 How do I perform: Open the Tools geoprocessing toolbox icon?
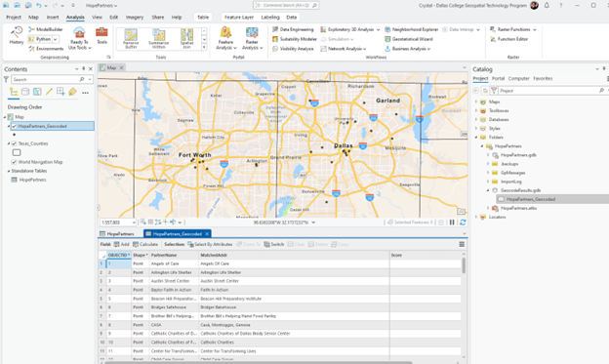(x=101, y=35)
